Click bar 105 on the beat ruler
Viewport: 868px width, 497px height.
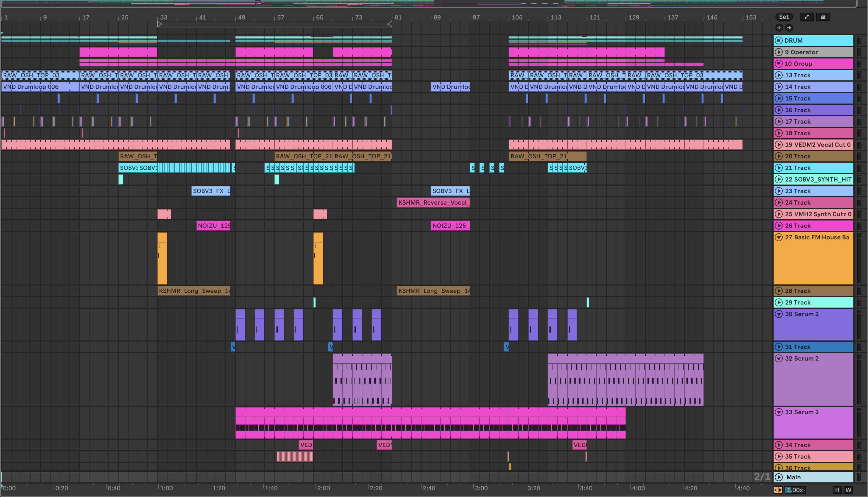tap(517, 17)
